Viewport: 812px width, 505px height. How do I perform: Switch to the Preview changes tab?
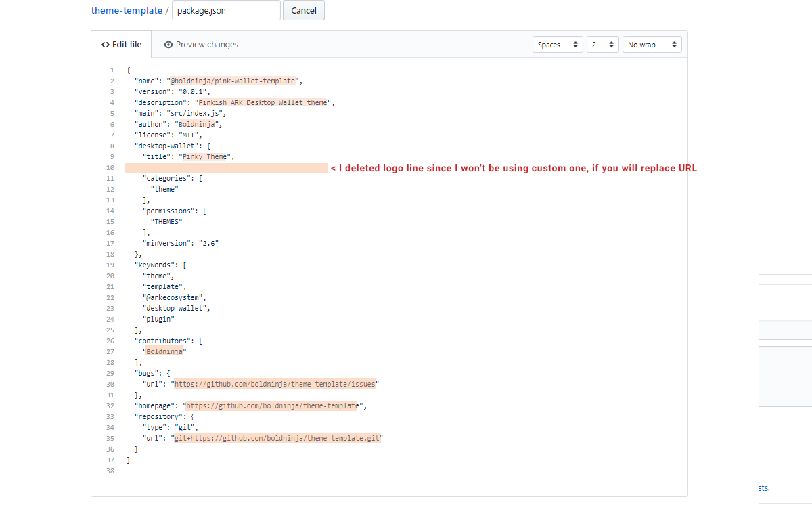click(x=201, y=45)
